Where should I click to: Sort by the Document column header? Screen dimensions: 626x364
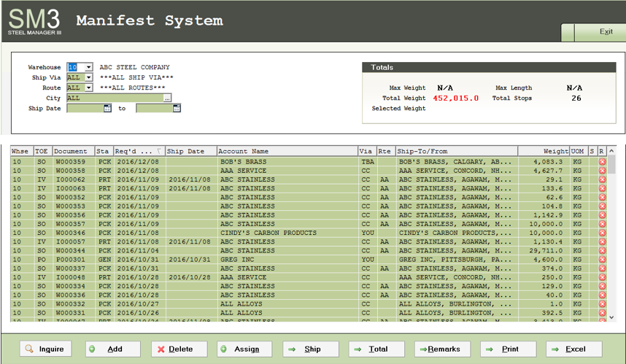[x=74, y=151]
